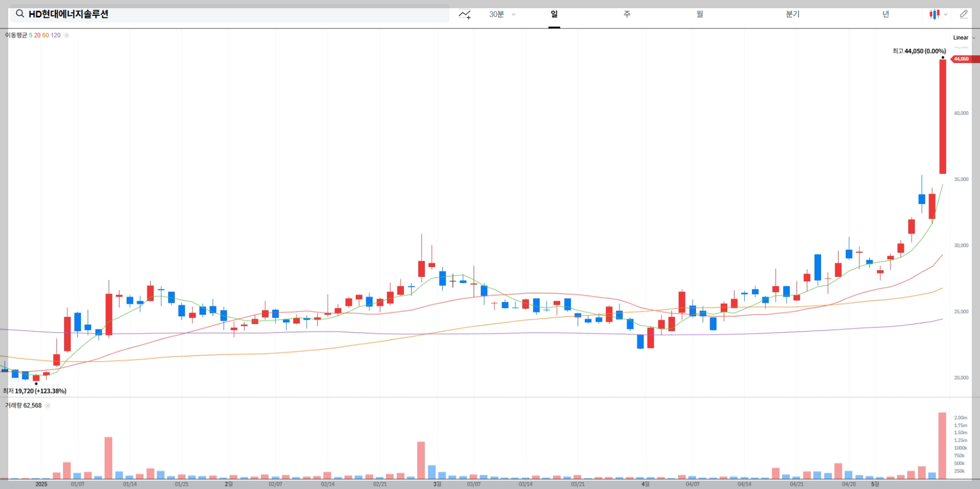
Task: Focus the HD현대에너지솔루션 search field
Action: (230, 14)
